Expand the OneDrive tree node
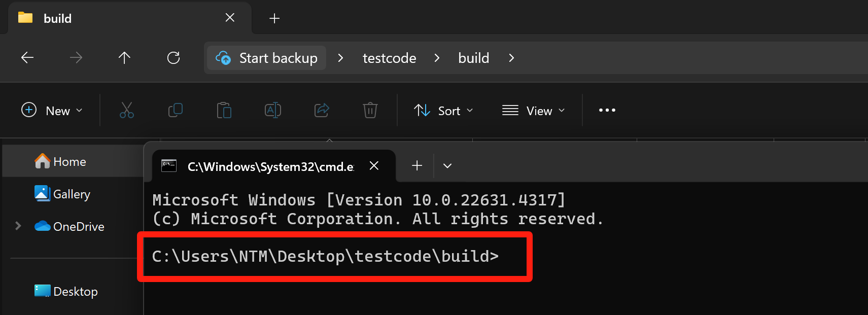Screen dimensions: 868x315 point(18,226)
